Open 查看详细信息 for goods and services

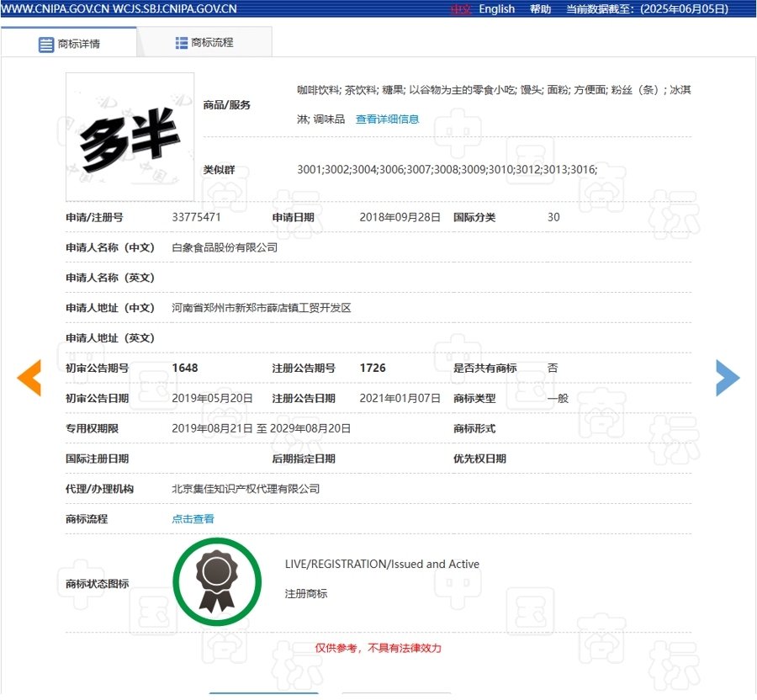coord(387,119)
